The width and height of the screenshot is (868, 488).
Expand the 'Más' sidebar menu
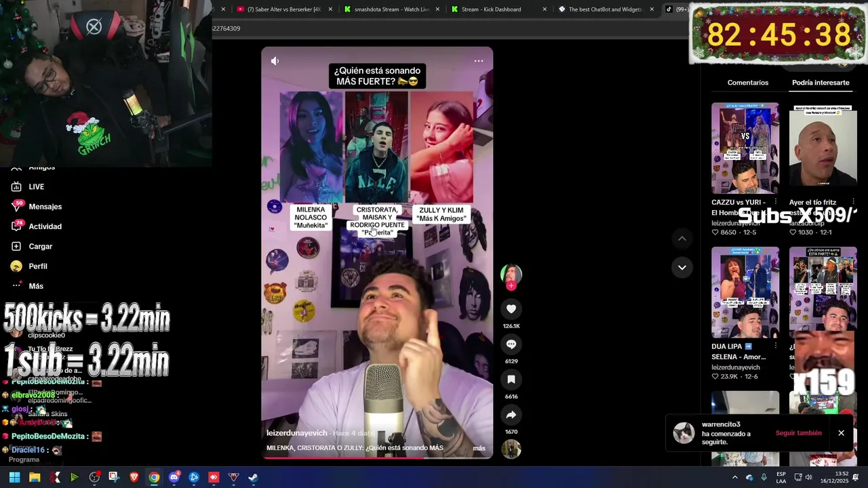click(x=36, y=286)
